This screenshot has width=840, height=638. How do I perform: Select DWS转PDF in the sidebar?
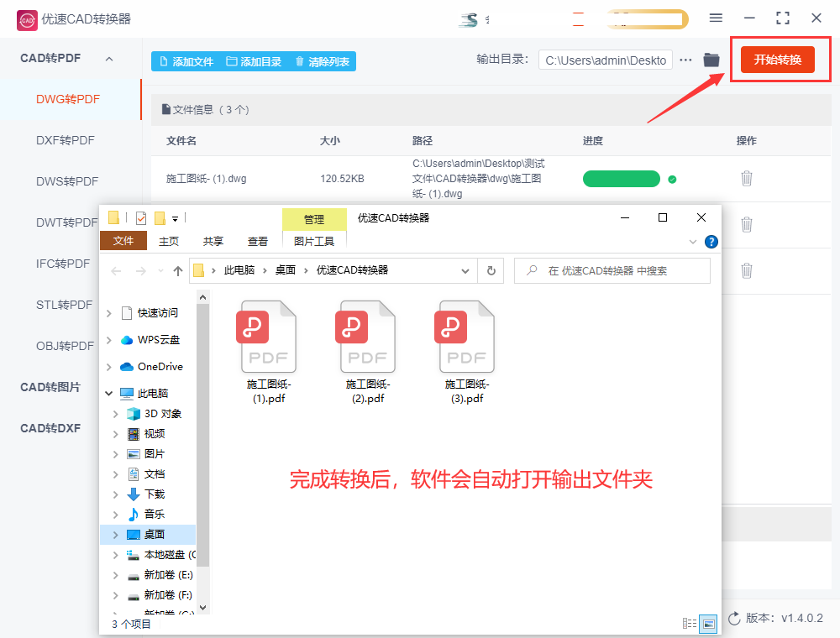coord(67,182)
